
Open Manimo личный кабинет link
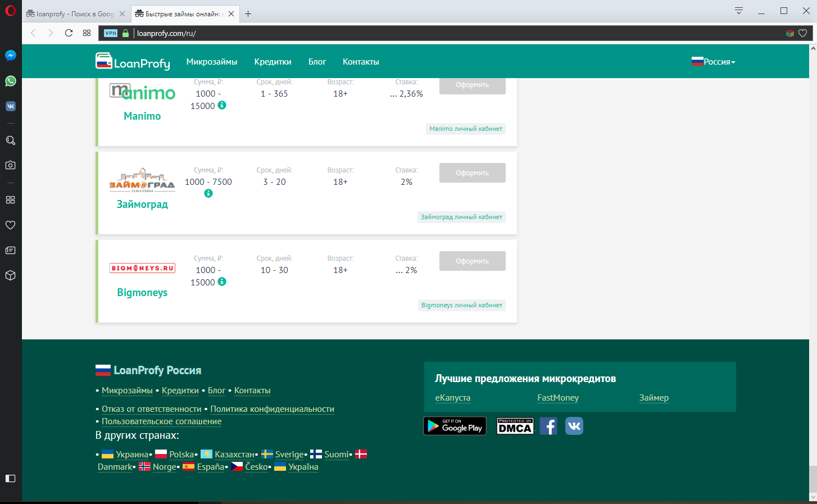466,129
